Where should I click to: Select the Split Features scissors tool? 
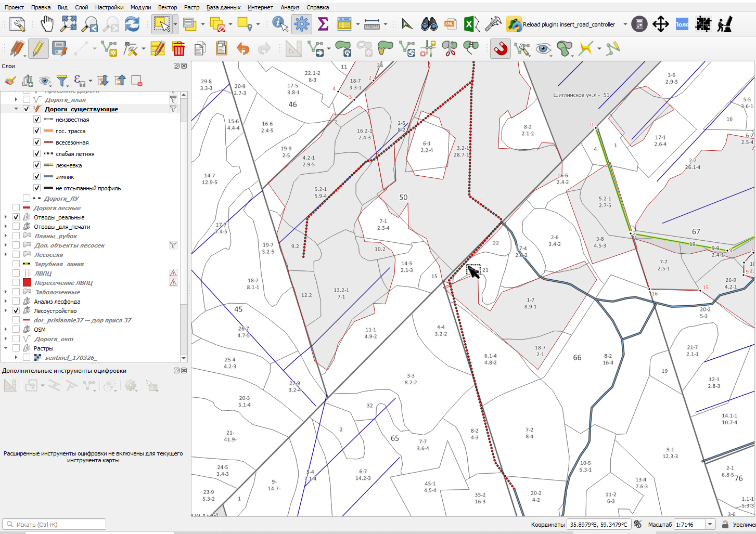coord(449,48)
